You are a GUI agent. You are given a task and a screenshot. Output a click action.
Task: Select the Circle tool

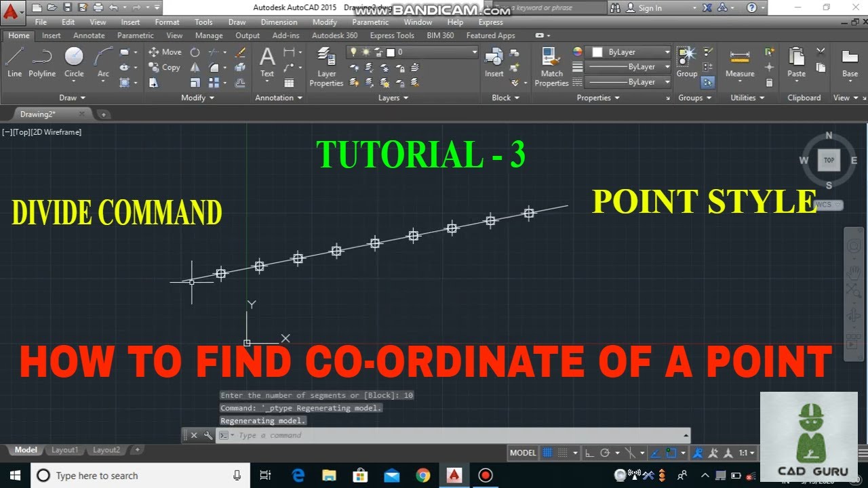coord(74,62)
